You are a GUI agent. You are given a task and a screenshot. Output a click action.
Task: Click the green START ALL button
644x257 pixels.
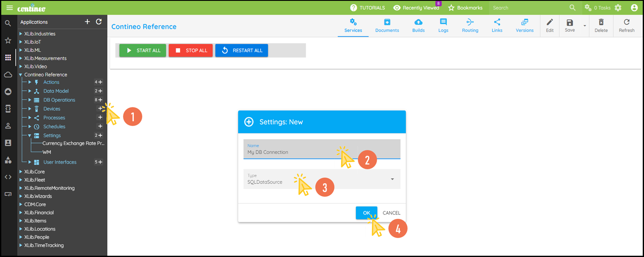tap(143, 50)
